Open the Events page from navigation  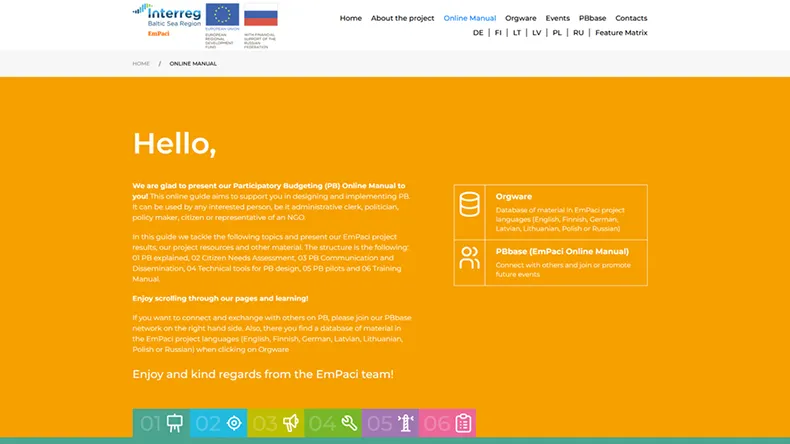557,18
